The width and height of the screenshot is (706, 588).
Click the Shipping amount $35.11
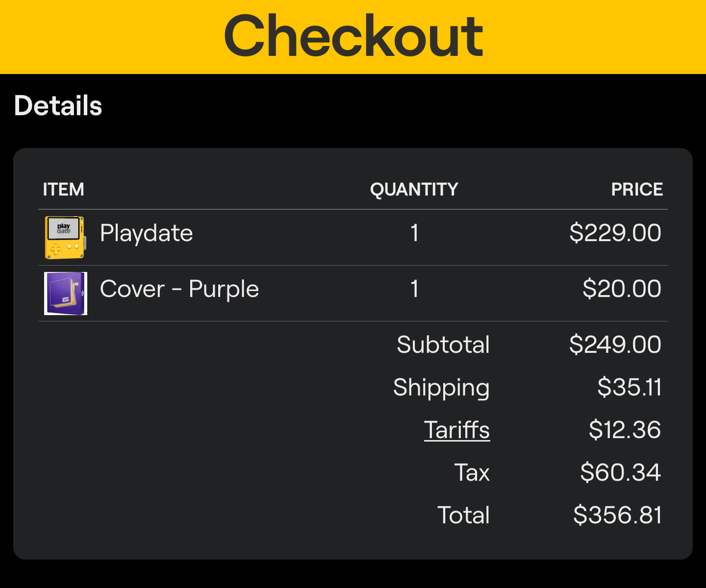pos(630,387)
